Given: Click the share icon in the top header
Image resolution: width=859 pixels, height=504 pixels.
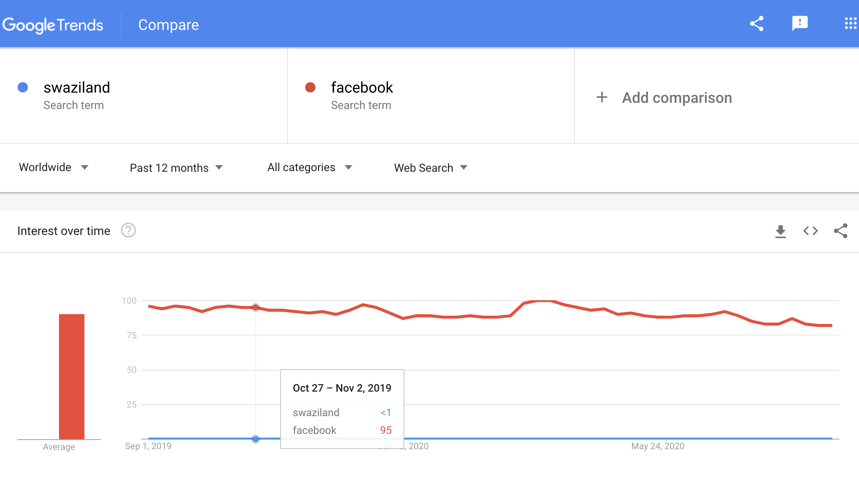Looking at the screenshot, I should click(755, 23).
